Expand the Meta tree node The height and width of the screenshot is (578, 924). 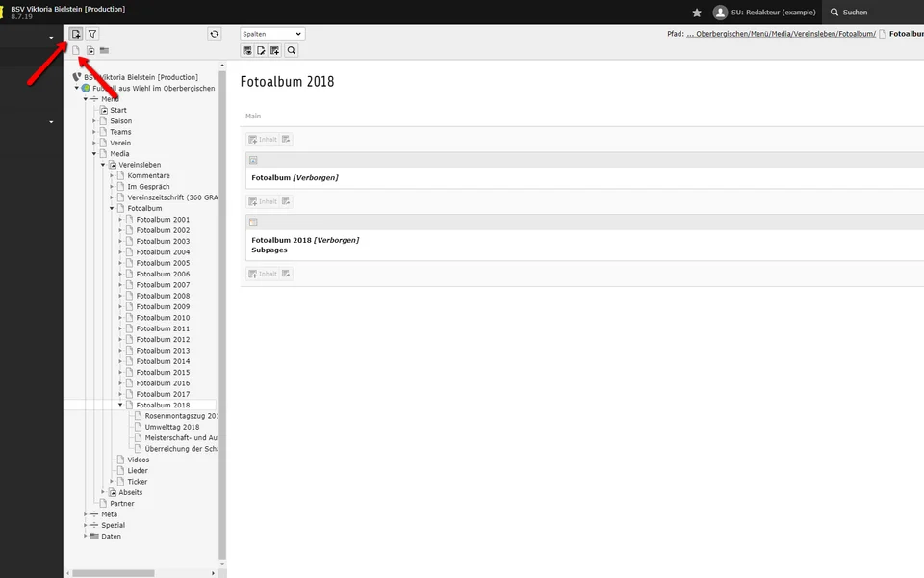pos(86,514)
